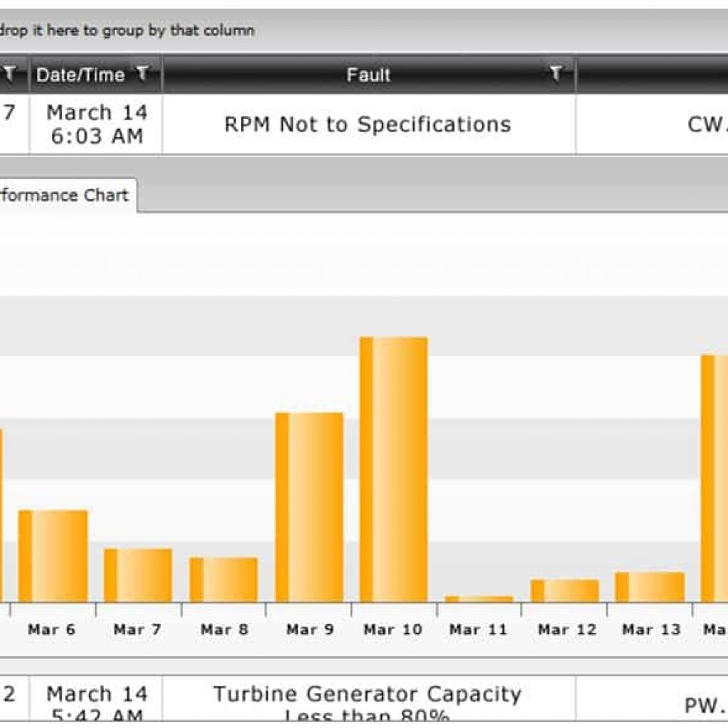The width and height of the screenshot is (728, 728).
Task: Click the Fault column header to sort
Action: click(x=367, y=74)
